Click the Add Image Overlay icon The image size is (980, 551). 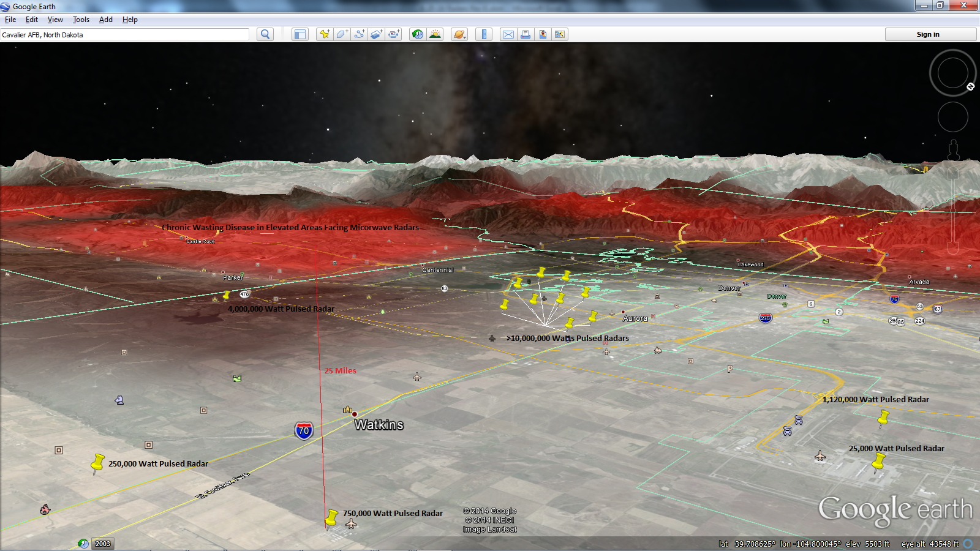click(x=376, y=34)
